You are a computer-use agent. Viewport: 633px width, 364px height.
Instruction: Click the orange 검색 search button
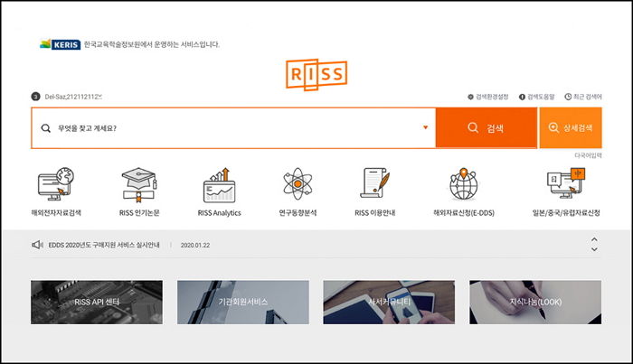pos(487,127)
